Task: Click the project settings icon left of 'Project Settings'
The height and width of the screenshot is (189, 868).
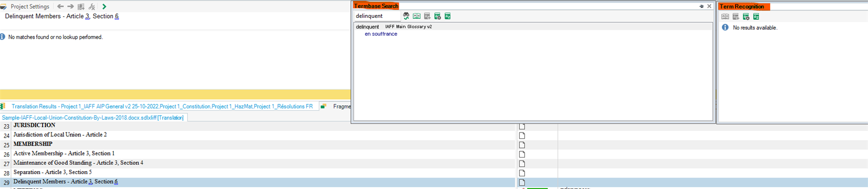Action: click(3, 7)
